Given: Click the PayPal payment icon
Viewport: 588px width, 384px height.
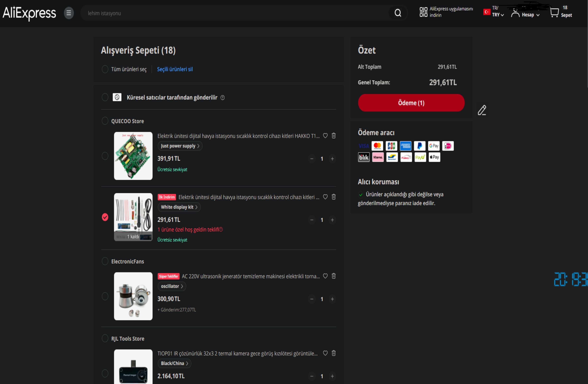Looking at the screenshot, I should point(420,146).
